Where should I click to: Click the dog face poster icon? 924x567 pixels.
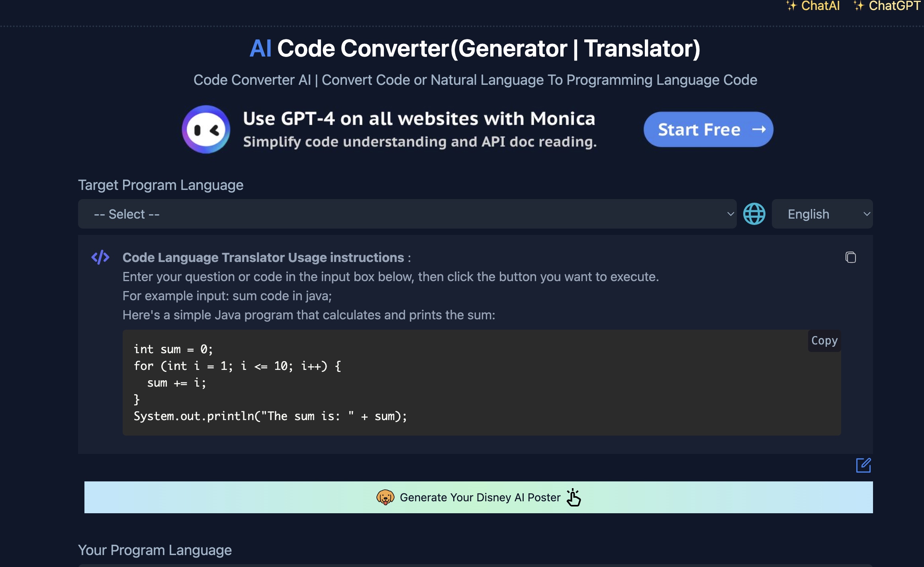(x=385, y=497)
